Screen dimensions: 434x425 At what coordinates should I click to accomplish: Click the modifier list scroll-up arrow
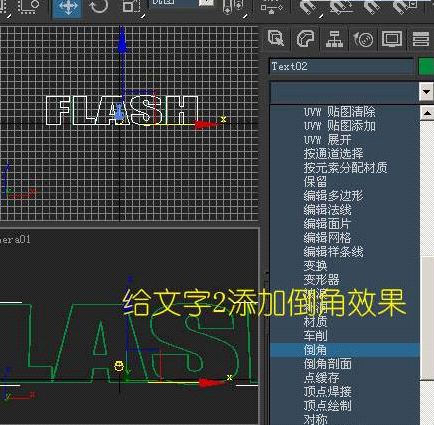(x=427, y=113)
